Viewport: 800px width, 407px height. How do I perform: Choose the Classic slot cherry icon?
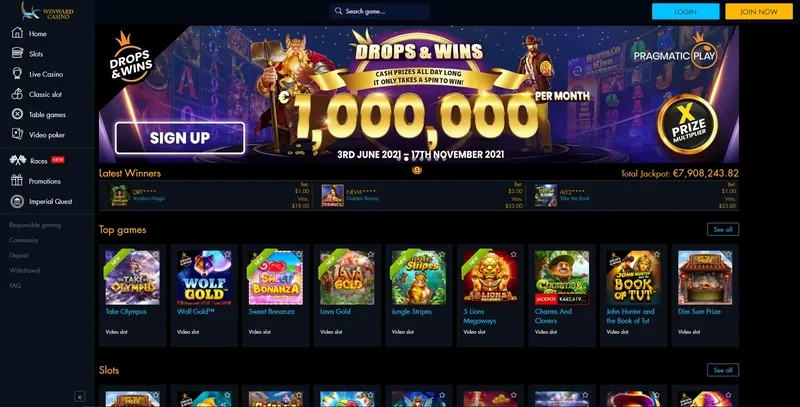coord(17,94)
